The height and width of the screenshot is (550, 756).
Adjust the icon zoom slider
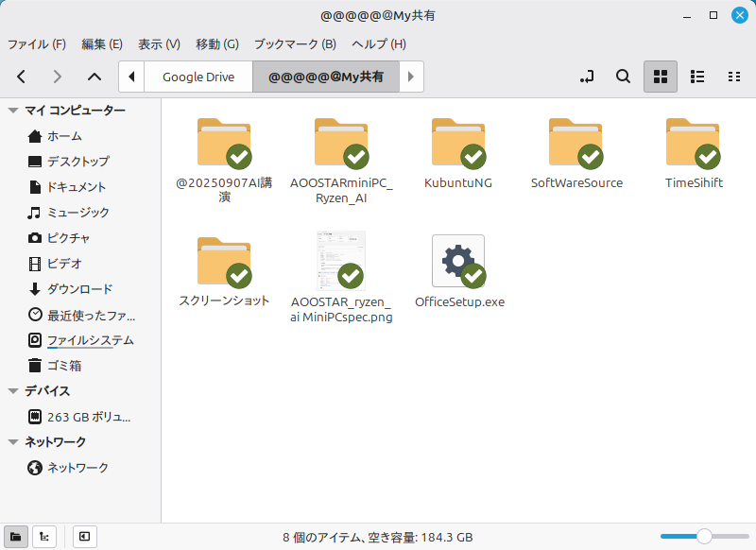point(703,536)
